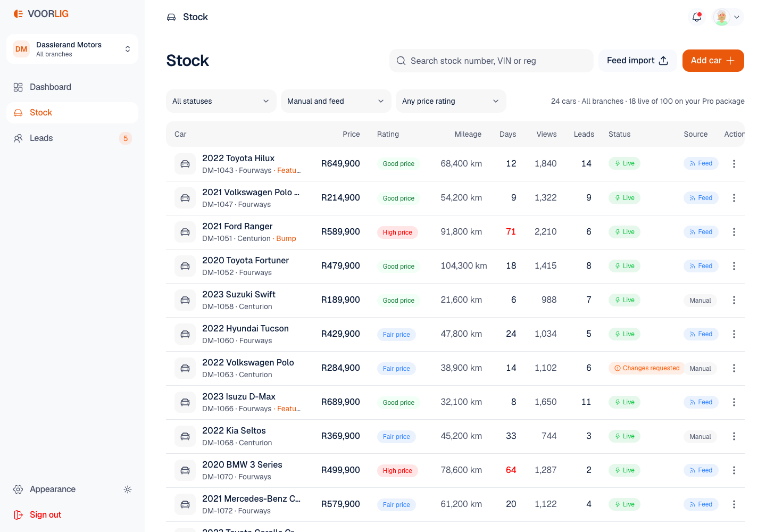Image resolution: width=766 pixels, height=532 pixels.
Task: Open actions menu for 2022 Hyundai Tucson
Action: point(734,334)
